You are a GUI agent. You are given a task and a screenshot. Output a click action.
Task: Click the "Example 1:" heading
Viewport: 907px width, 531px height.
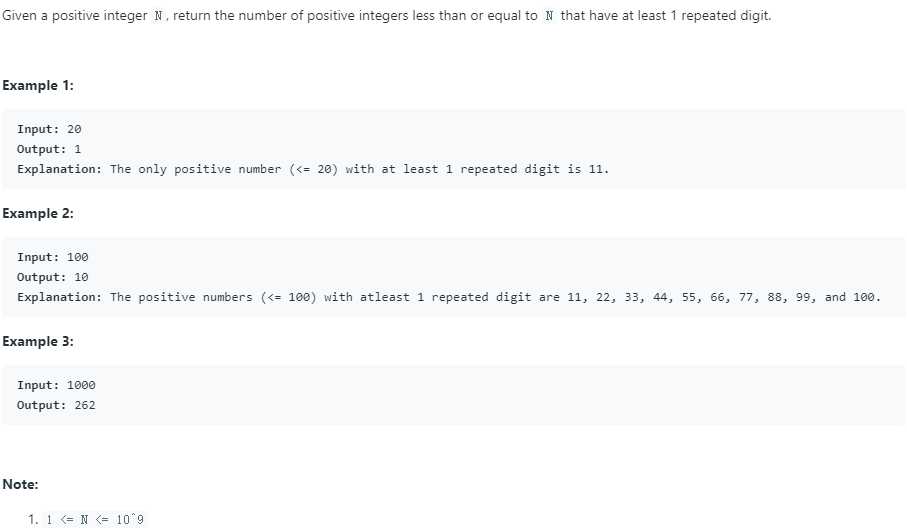tap(38, 85)
